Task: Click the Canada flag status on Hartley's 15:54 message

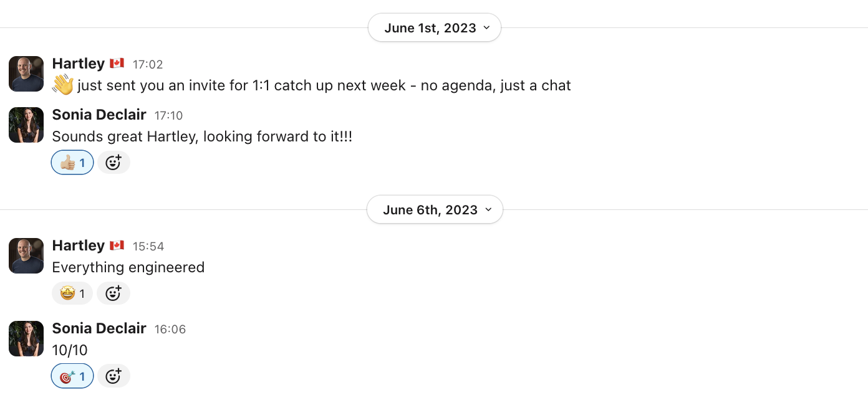Action: click(117, 245)
